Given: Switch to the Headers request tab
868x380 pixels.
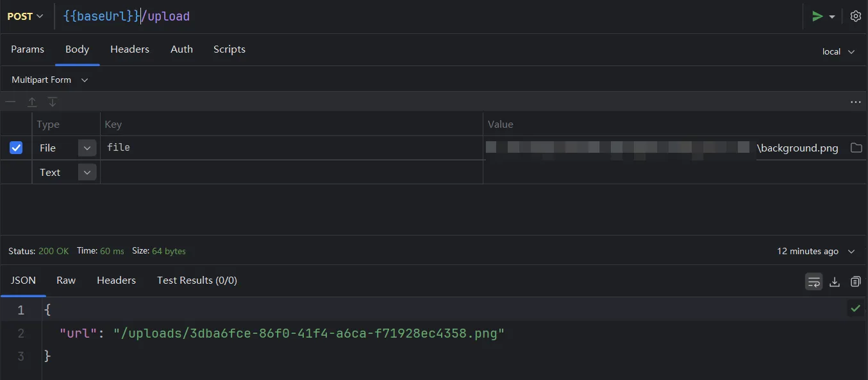Looking at the screenshot, I should click(x=129, y=49).
